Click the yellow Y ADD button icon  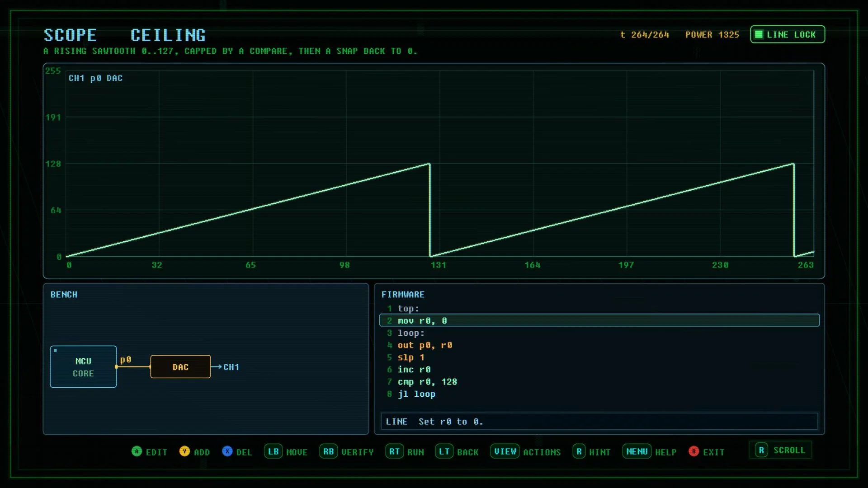click(x=184, y=451)
